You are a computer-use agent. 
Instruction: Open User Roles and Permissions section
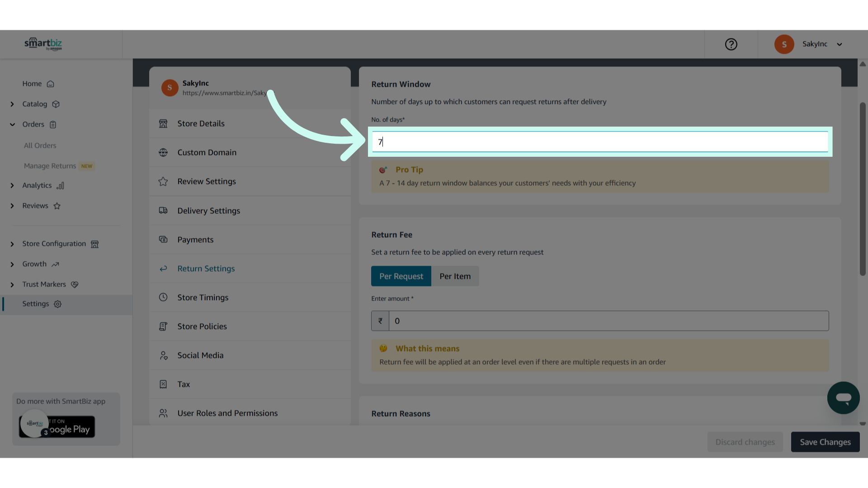point(250,413)
